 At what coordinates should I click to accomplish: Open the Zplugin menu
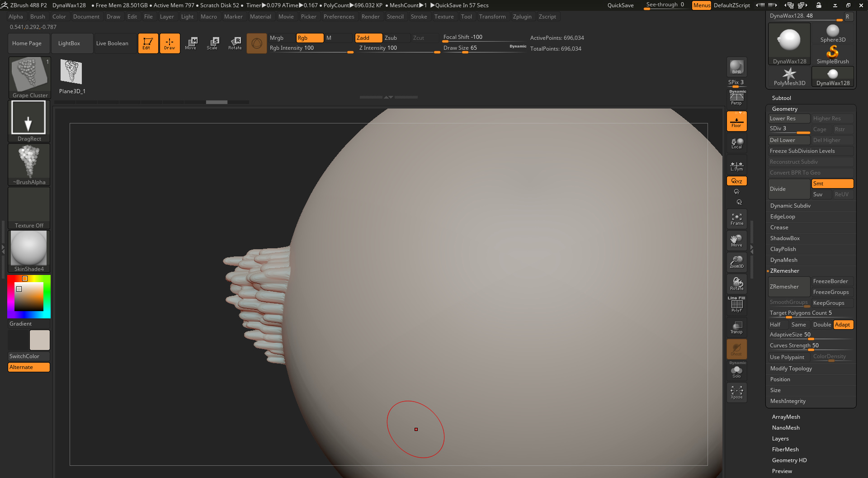(x=522, y=17)
